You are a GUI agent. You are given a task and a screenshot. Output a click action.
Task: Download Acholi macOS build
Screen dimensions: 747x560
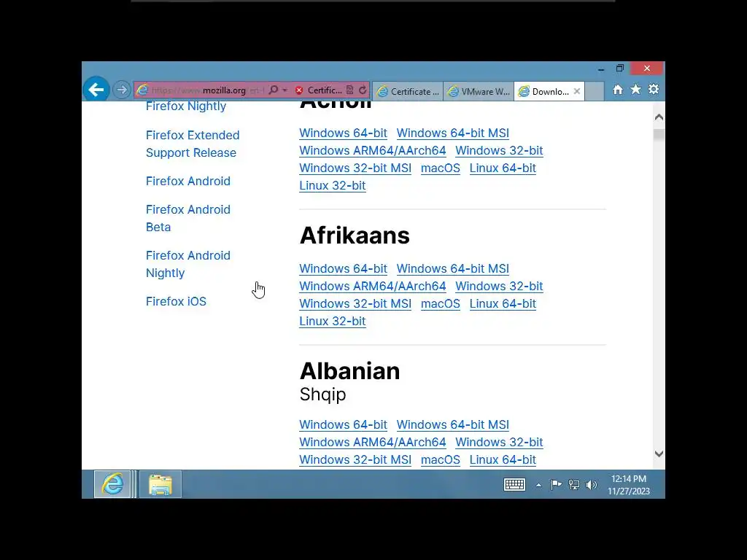pyautogui.click(x=440, y=168)
